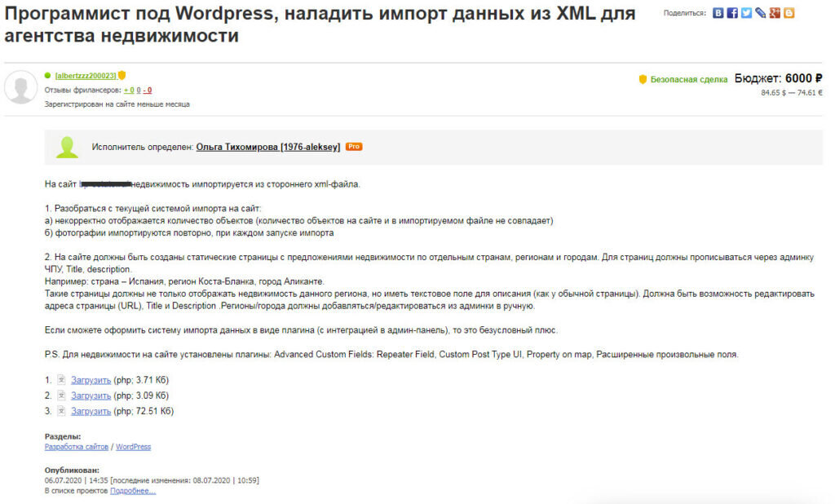Download the first php file, 3.71 Кб
Viewport: 835px width, 504px height.
(x=91, y=380)
